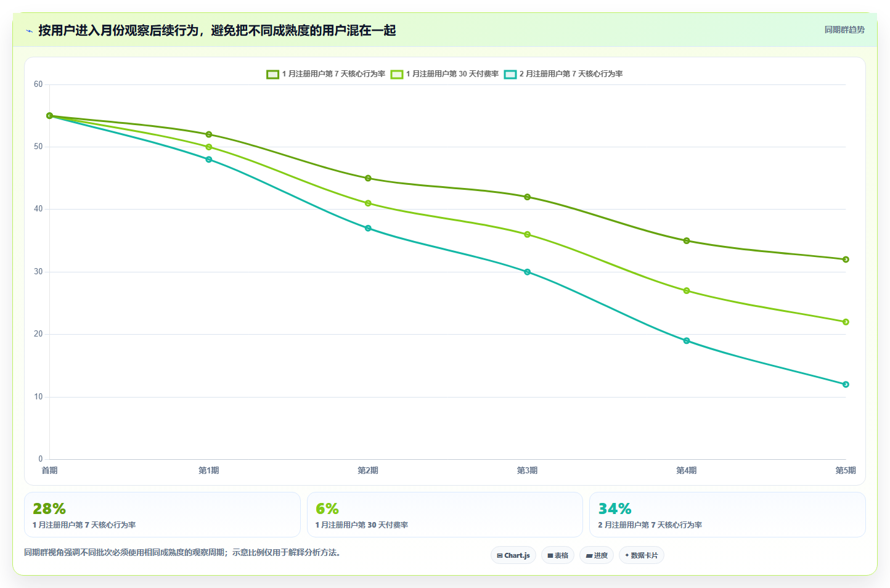
Task: Select light green data point at 第4期
Action: point(687,291)
